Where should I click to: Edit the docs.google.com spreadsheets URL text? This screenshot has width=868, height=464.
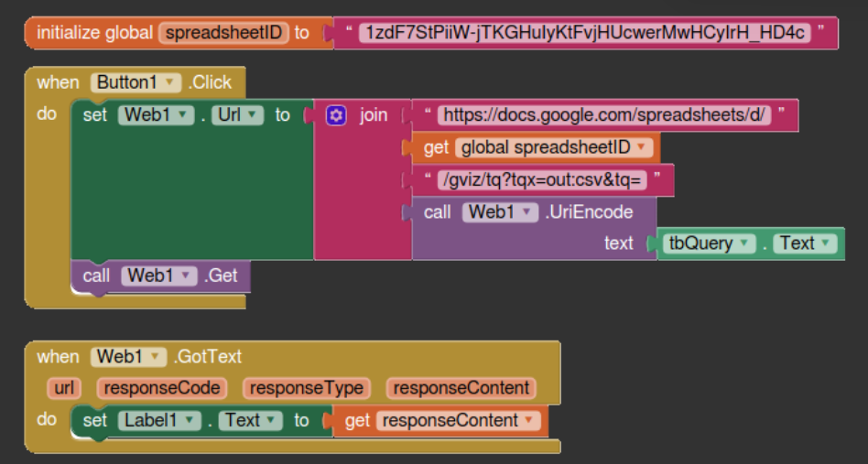pos(605,115)
